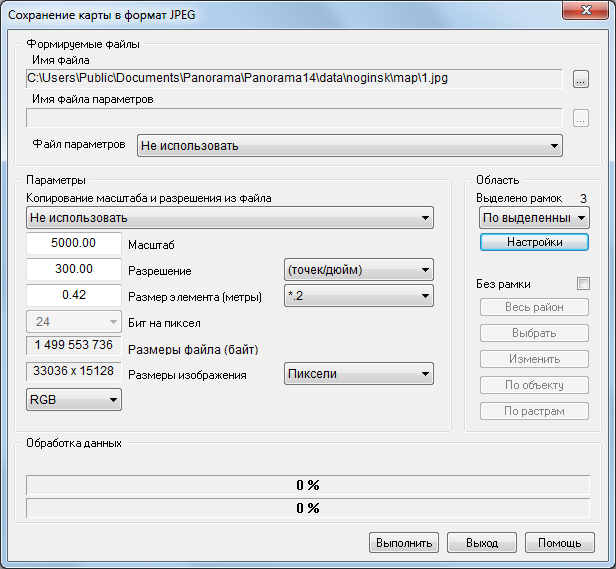
Task: Click the 'Настройки' button
Action: pyautogui.click(x=534, y=242)
